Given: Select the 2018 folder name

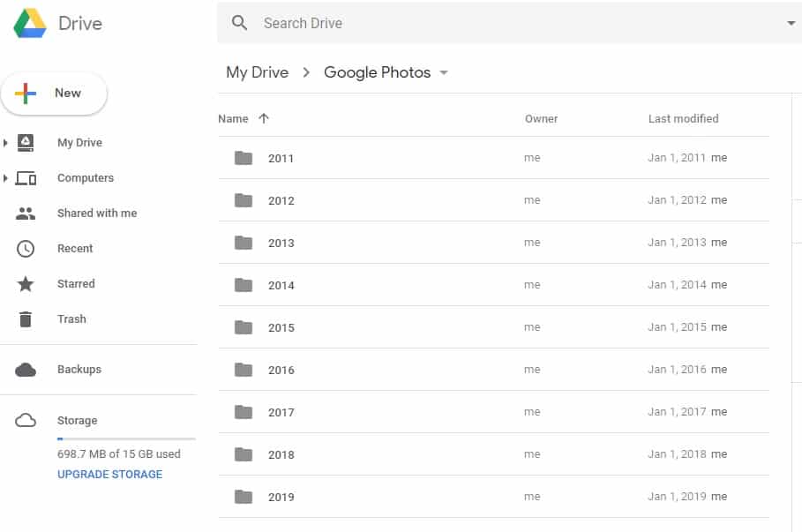Looking at the screenshot, I should coord(281,454).
